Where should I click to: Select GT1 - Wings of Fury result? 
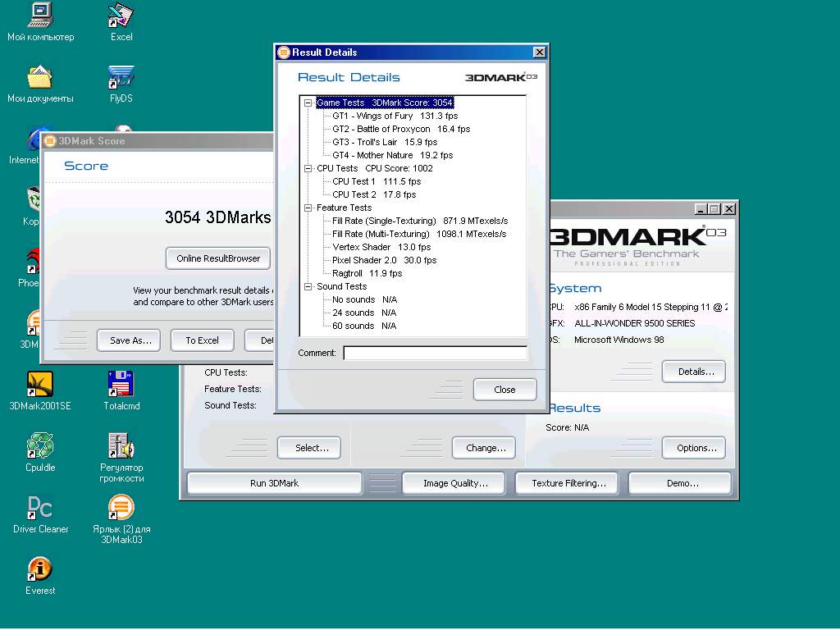[395, 116]
